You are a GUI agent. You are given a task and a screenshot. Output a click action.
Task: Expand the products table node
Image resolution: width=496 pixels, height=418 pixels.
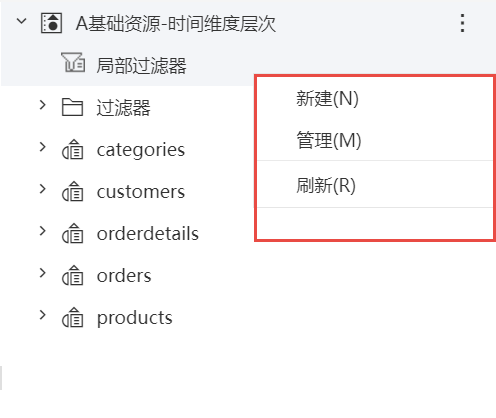click(42, 315)
